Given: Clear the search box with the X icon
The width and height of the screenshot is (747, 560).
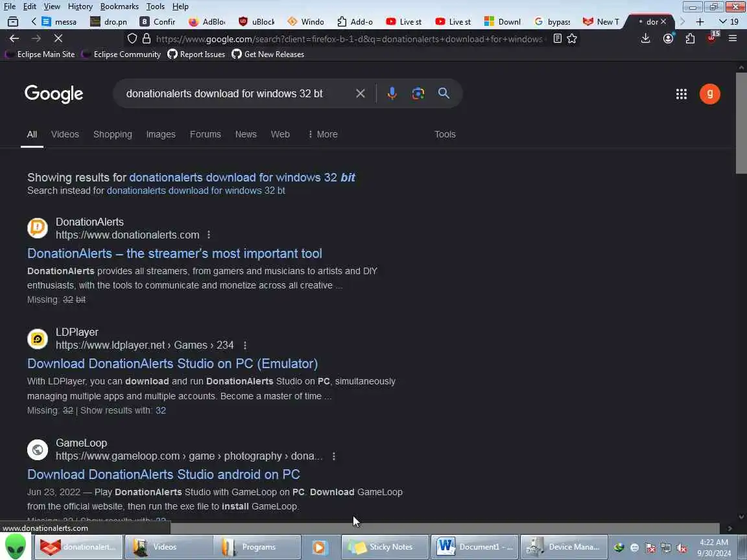Looking at the screenshot, I should click(x=360, y=93).
